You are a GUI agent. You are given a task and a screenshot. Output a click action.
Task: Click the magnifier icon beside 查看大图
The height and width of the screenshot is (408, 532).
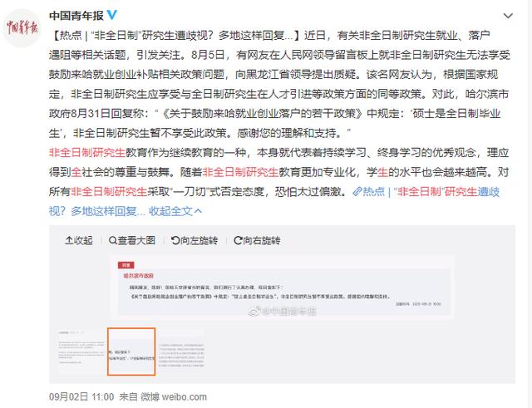tap(113, 240)
